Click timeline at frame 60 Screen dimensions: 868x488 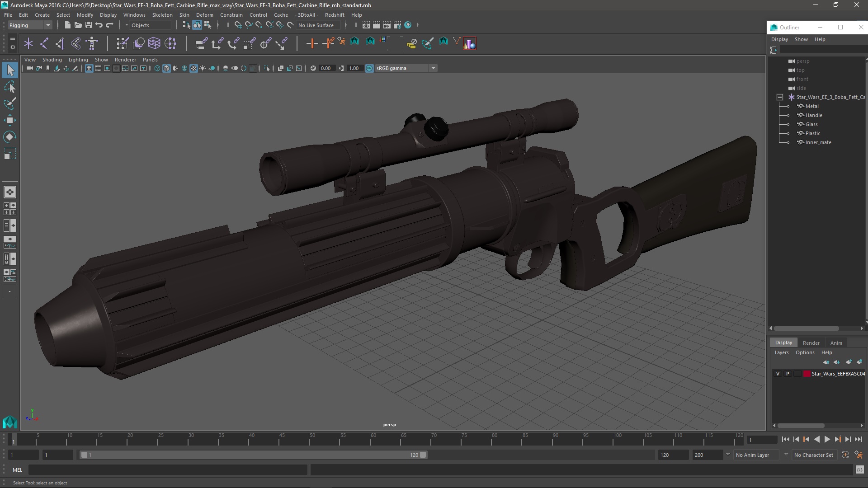click(373, 440)
